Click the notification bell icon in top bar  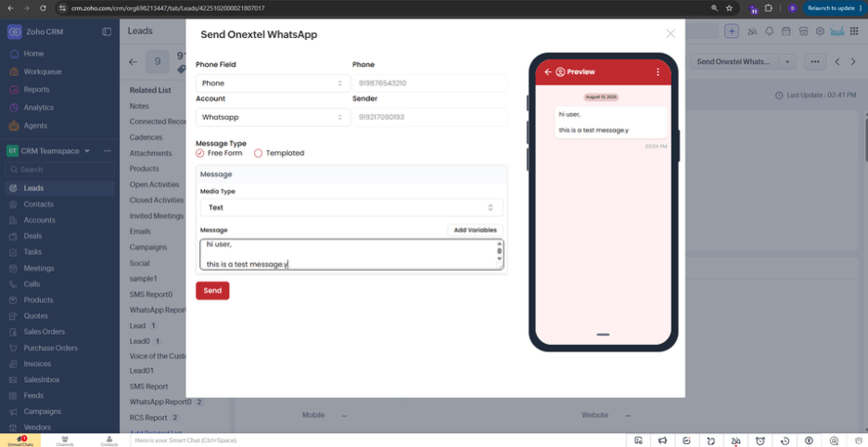[x=769, y=31]
